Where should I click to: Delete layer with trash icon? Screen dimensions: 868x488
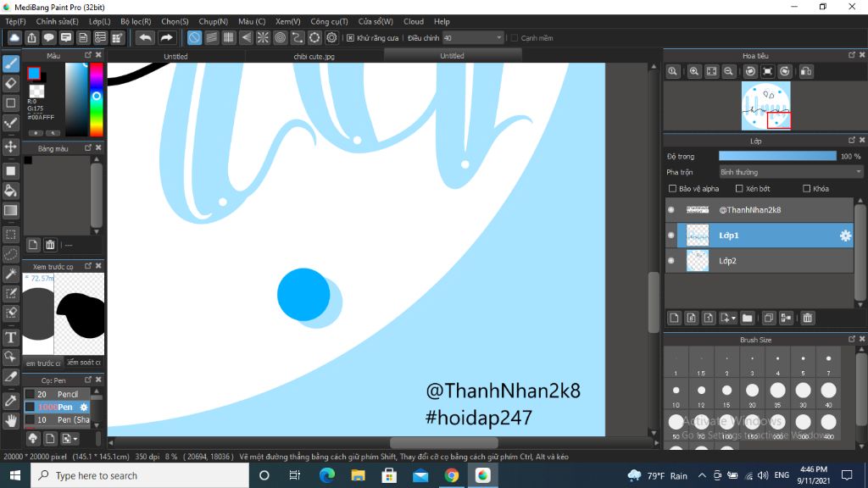[x=808, y=319]
